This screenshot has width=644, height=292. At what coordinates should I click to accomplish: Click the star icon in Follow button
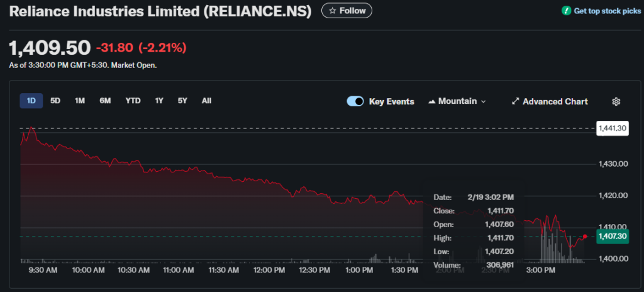click(x=333, y=11)
